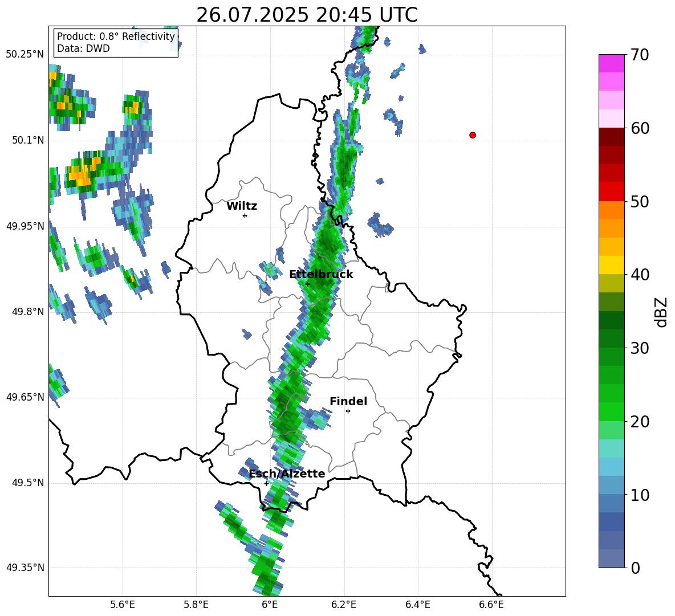Click 'Product: 0.8° Reflectivity' legend text
675x616 pixels.
[x=116, y=36]
